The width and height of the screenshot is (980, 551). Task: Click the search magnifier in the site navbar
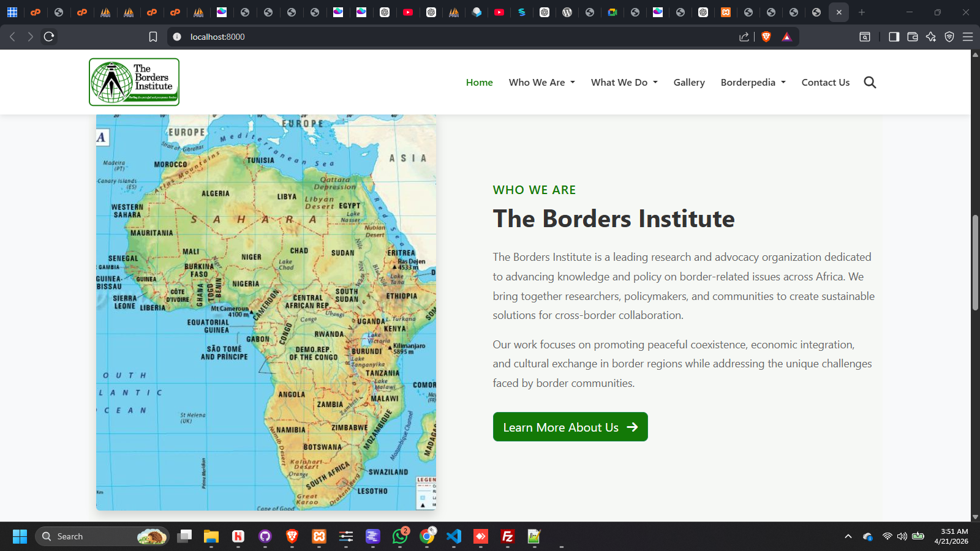pyautogui.click(x=870, y=82)
